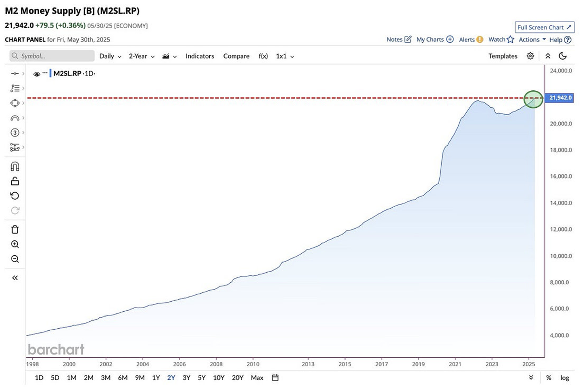Open the 2-Year period dropdown
Screen dimensions: 580x392
tap(142, 56)
